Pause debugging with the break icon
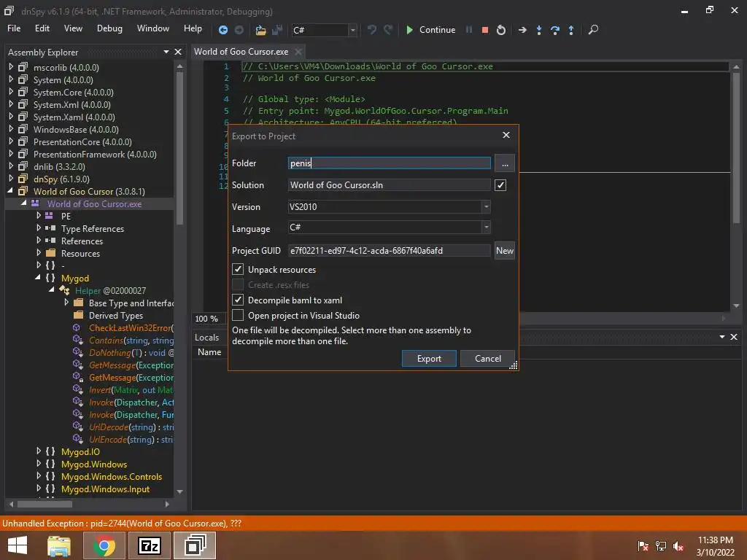 pos(469,29)
